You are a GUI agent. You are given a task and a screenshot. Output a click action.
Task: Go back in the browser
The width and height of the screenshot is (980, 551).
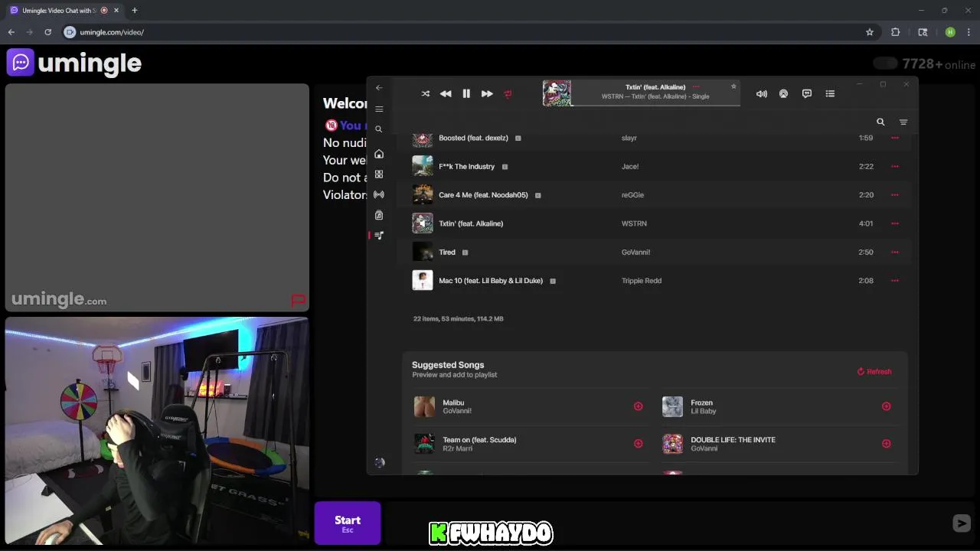(x=11, y=32)
